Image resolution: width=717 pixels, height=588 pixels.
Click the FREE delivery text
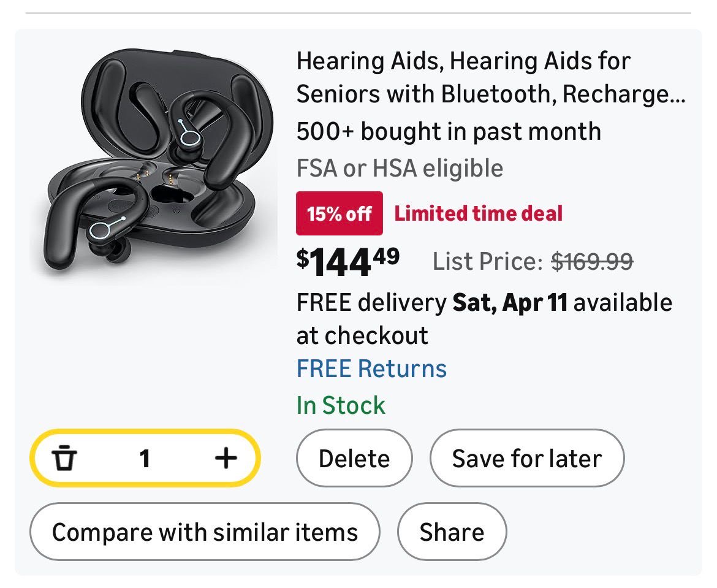371,303
